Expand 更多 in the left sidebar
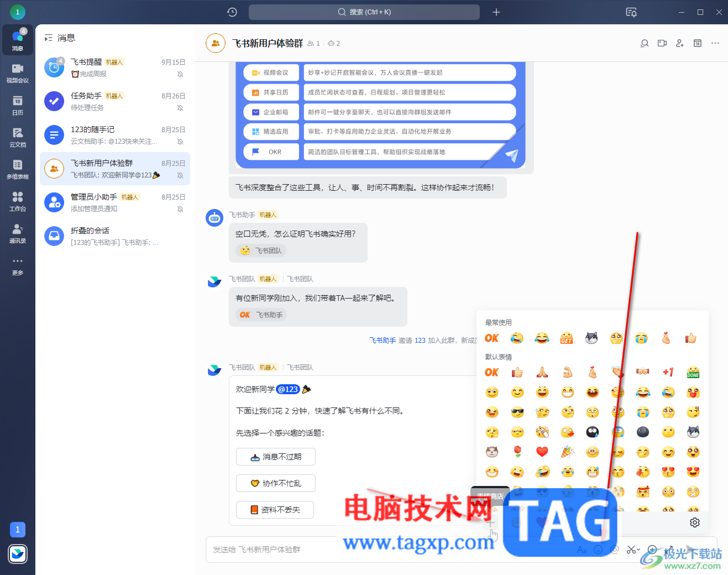 click(x=18, y=265)
